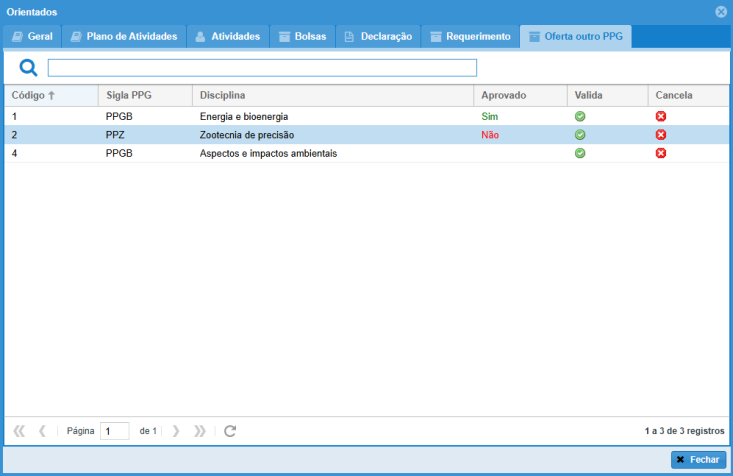
Task: Cancel the Energia e bioenergia offer
Action: coord(661,117)
